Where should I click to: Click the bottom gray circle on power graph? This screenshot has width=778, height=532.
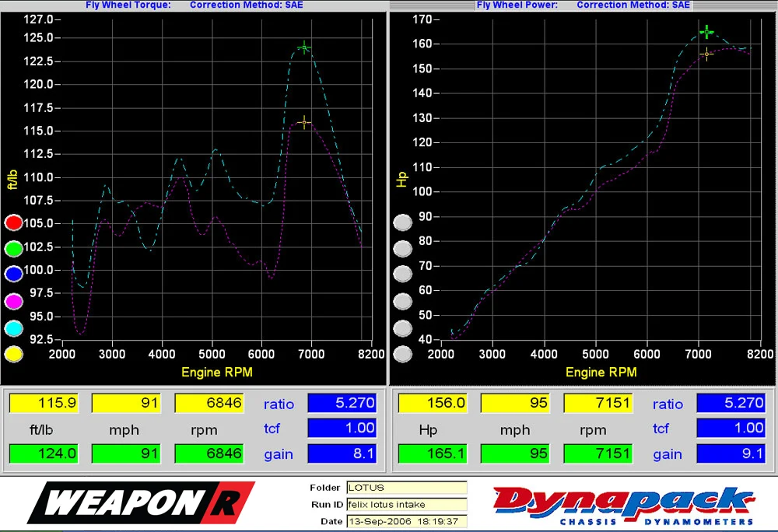coord(402,354)
